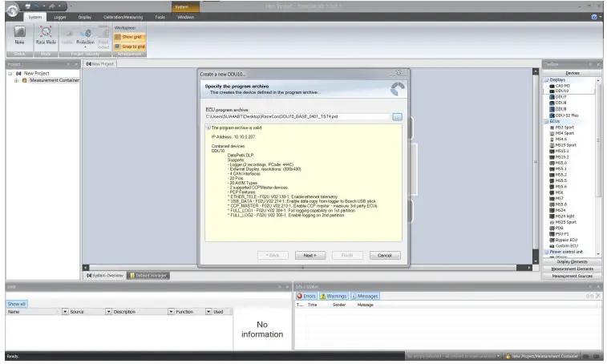This screenshot has width=607, height=364.
Task: Select MS24 light ECU in Toolbox
Action: point(562,216)
